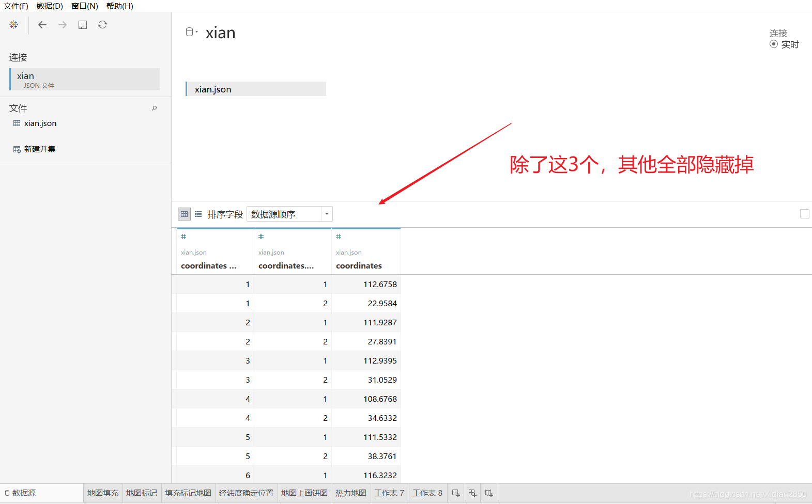This screenshot has width=812, height=504.
Task: Click cell value 22.9584
Action: 382,303
